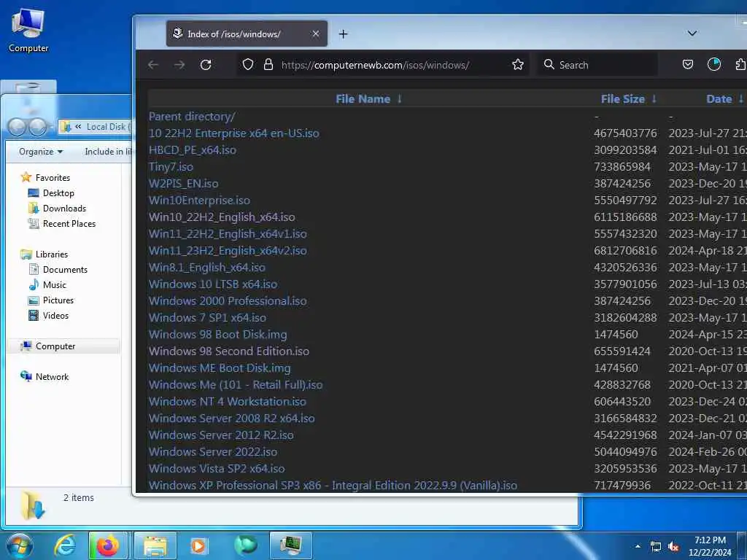The image size is (747, 560).
Task: Click the W2PIS_EN.iso link
Action: pos(183,183)
